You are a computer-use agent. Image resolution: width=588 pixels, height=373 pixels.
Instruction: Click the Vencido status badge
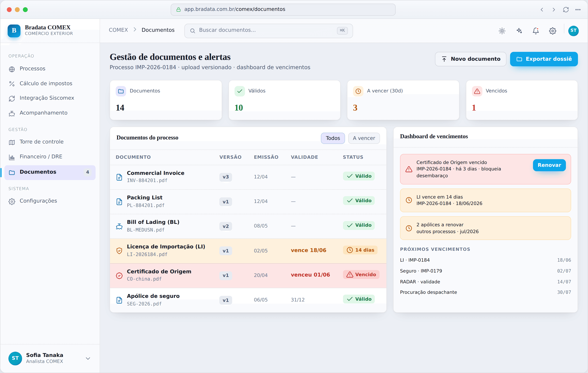pos(361,275)
